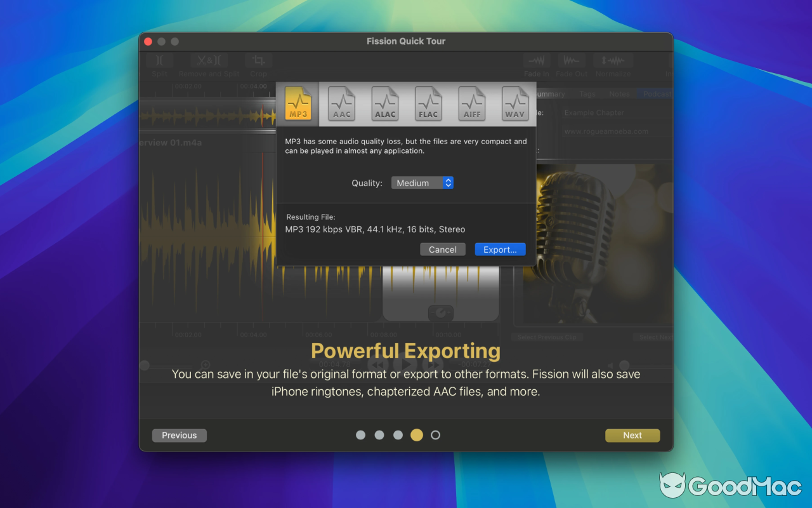Click the Export button
This screenshot has height=508, width=812.
tap(500, 249)
